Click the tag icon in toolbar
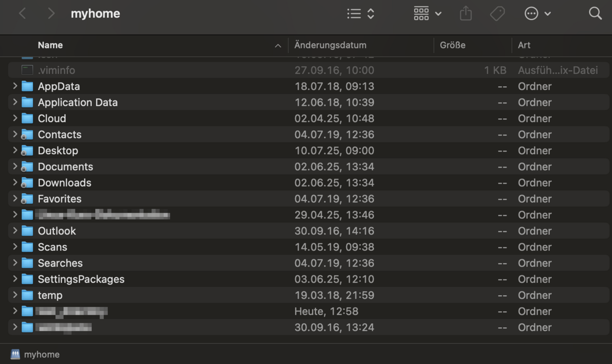The image size is (612, 364). [x=497, y=14]
